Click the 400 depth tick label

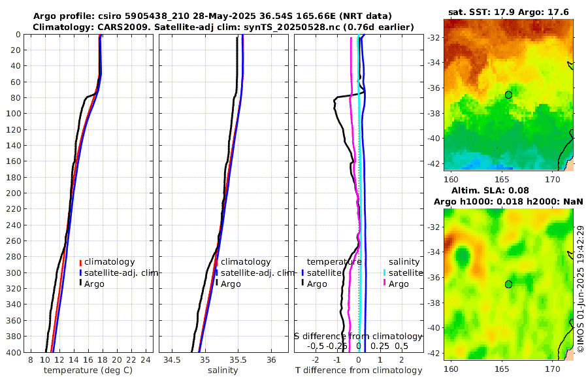pos(13,352)
